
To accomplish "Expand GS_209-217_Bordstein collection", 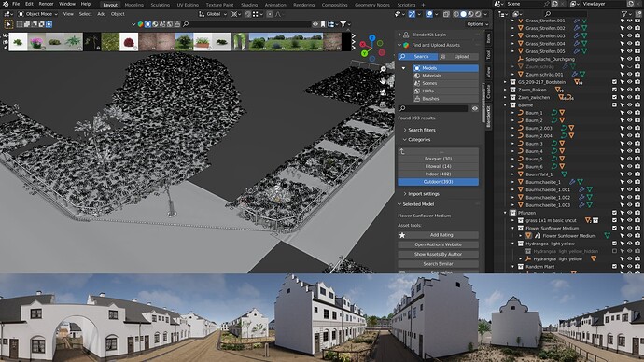I will coord(506,82).
